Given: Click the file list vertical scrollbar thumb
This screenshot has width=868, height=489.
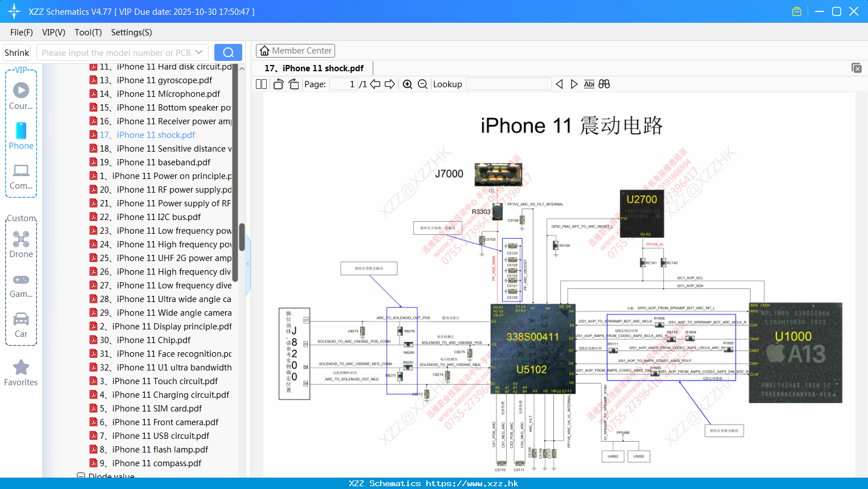Looking at the screenshot, I should click(242, 237).
